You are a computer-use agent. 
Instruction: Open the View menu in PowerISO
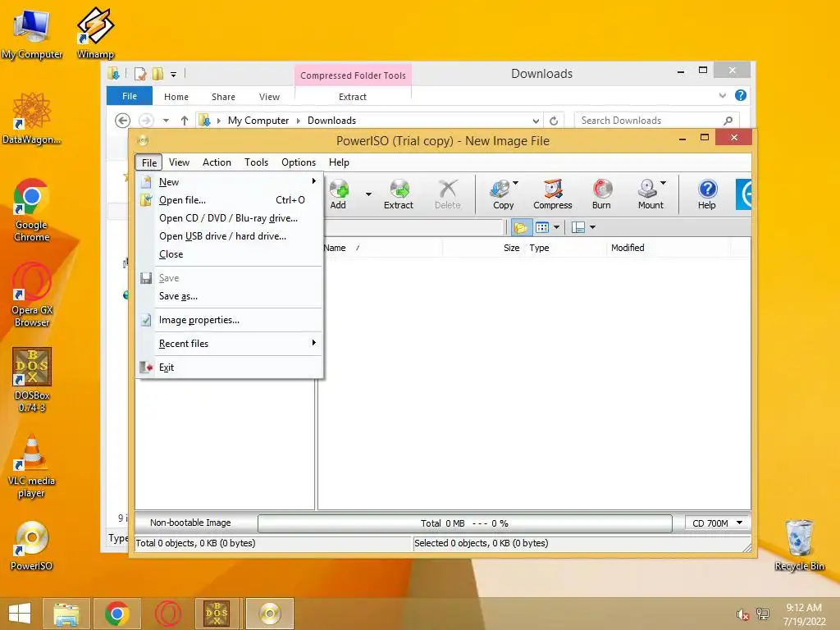point(179,162)
